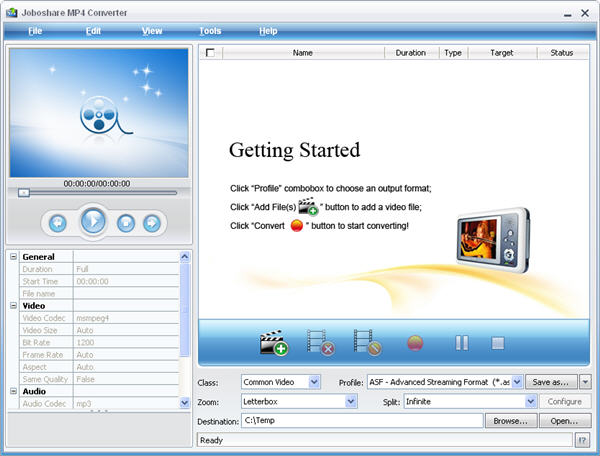The width and height of the screenshot is (600, 456).
Task: Skip to previous in preview player
Action: (x=58, y=223)
